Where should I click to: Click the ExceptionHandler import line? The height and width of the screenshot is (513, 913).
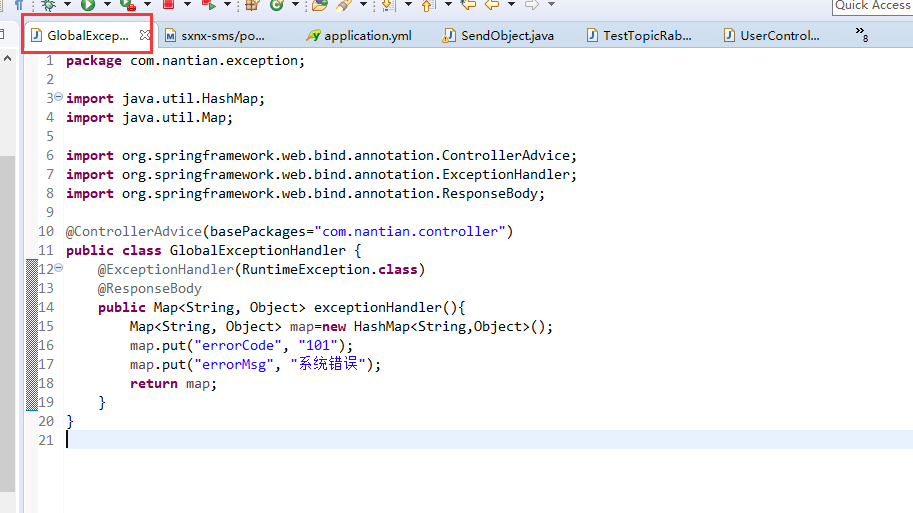coord(321,175)
